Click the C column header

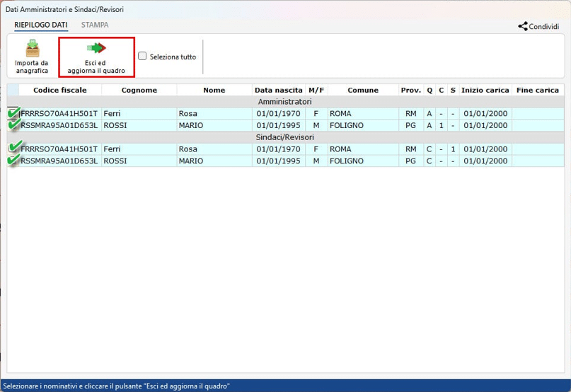pyautogui.click(x=441, y=90)
